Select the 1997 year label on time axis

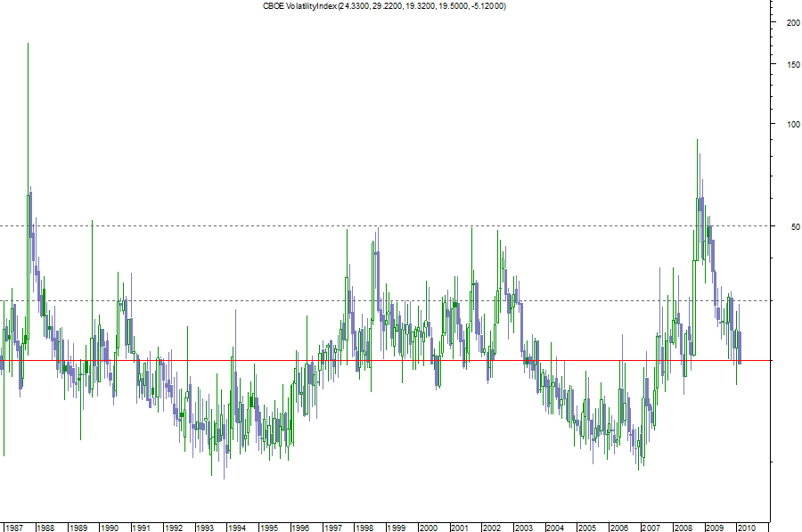pos(333,528)
